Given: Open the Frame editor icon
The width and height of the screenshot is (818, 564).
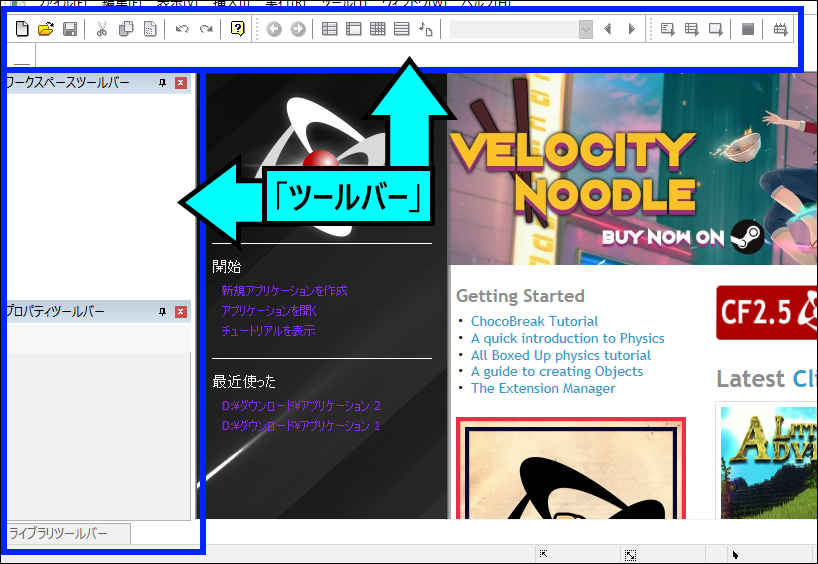Looking at the screenshot, I should [354, 29].
